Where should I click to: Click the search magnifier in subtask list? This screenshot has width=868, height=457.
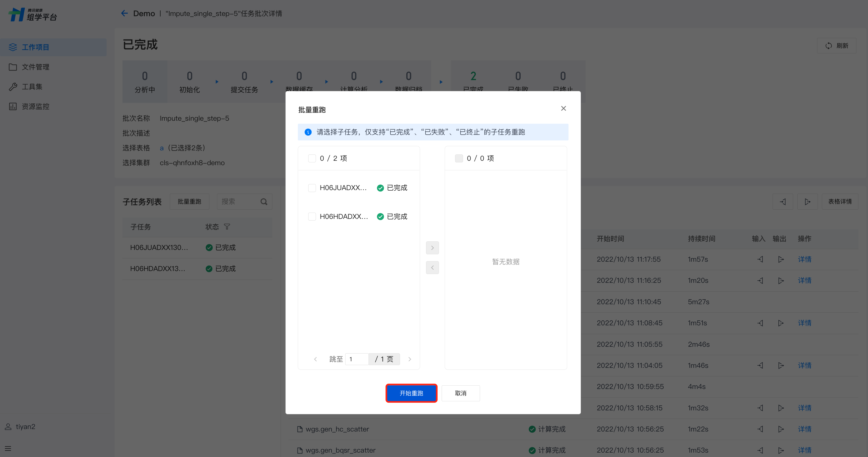pos(264,202)
